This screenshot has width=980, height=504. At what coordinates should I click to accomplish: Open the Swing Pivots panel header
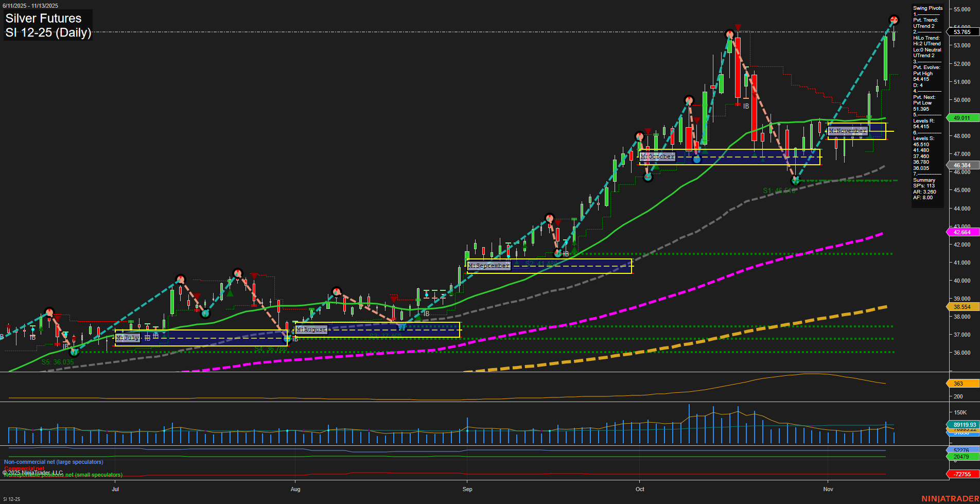(927, 8)
